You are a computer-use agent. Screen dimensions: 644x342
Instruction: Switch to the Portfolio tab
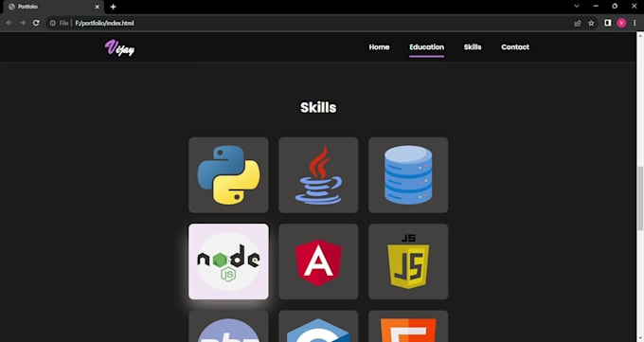click(53, 7)
